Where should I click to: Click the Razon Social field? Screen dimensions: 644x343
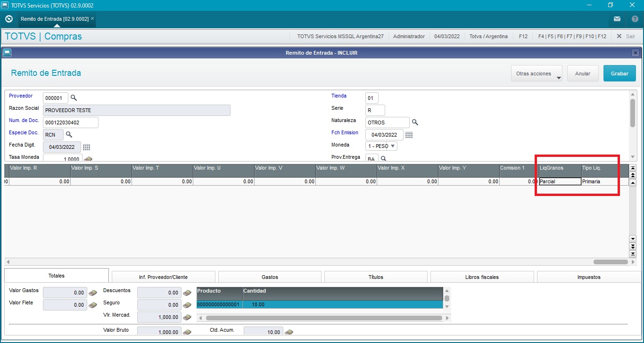[137, 110]
